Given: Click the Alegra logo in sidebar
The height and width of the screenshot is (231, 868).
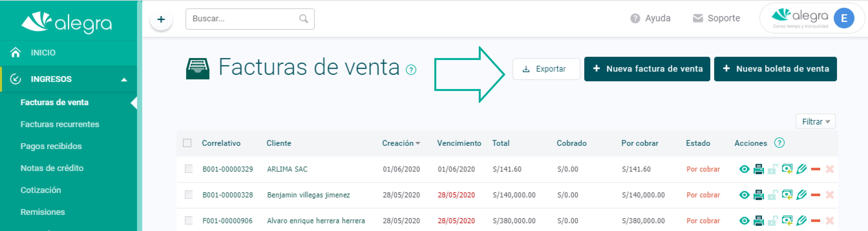Looking at the screenshot, I should tap(66, 23).
